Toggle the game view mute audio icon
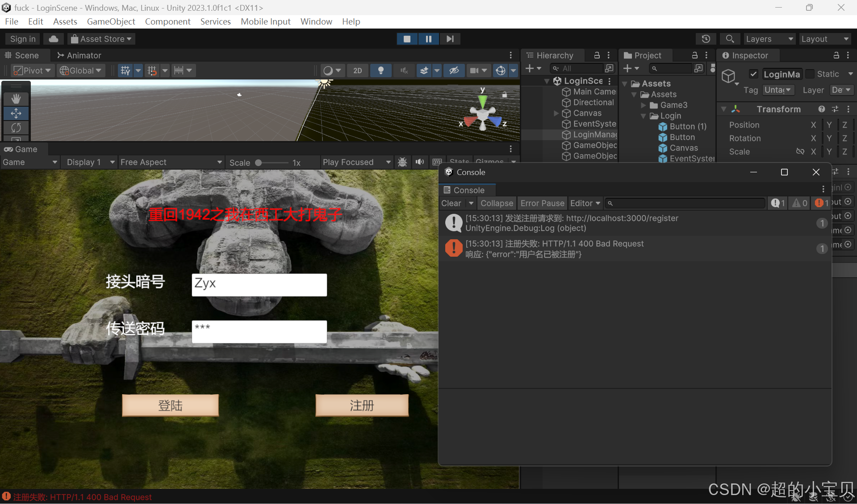The width and height of the screenshot is (857, 504). click(420, 162)
